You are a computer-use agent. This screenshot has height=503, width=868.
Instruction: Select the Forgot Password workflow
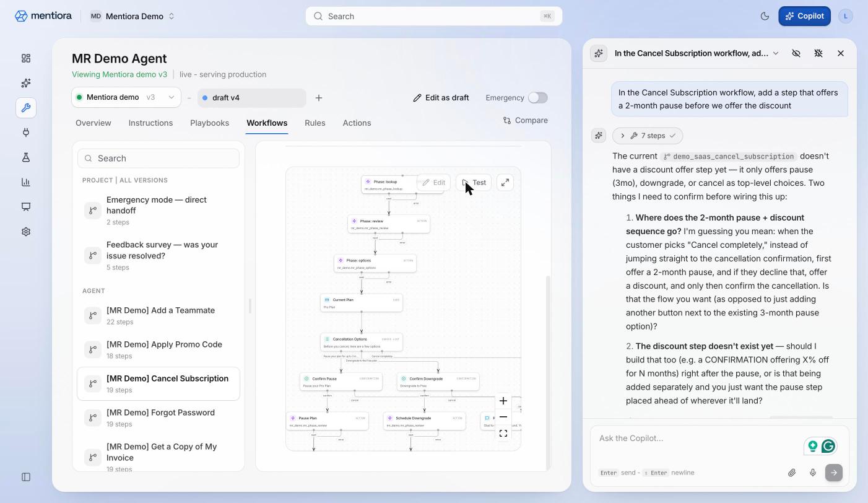click(x=158, y=418)
